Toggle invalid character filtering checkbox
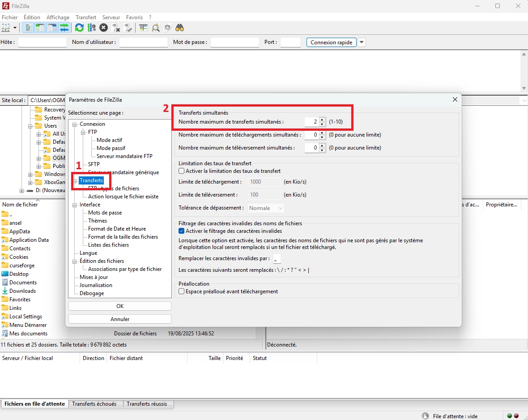 coord(182,231)
